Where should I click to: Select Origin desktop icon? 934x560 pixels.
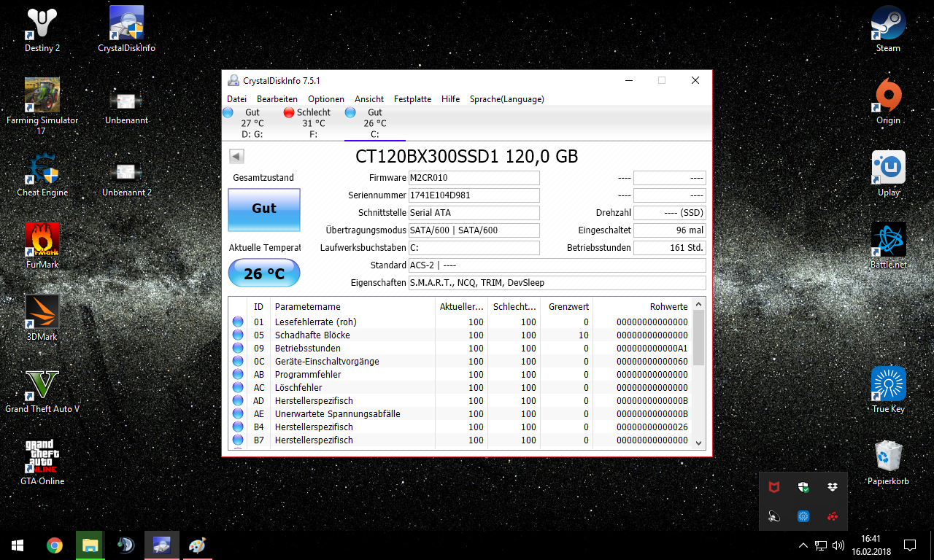[x=888, y=102]
